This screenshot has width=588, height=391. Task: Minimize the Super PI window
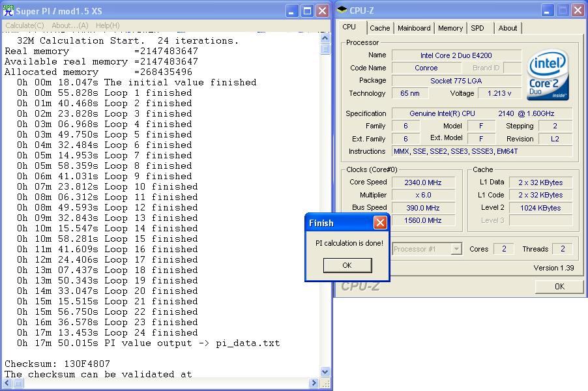(x=292, y=11)
